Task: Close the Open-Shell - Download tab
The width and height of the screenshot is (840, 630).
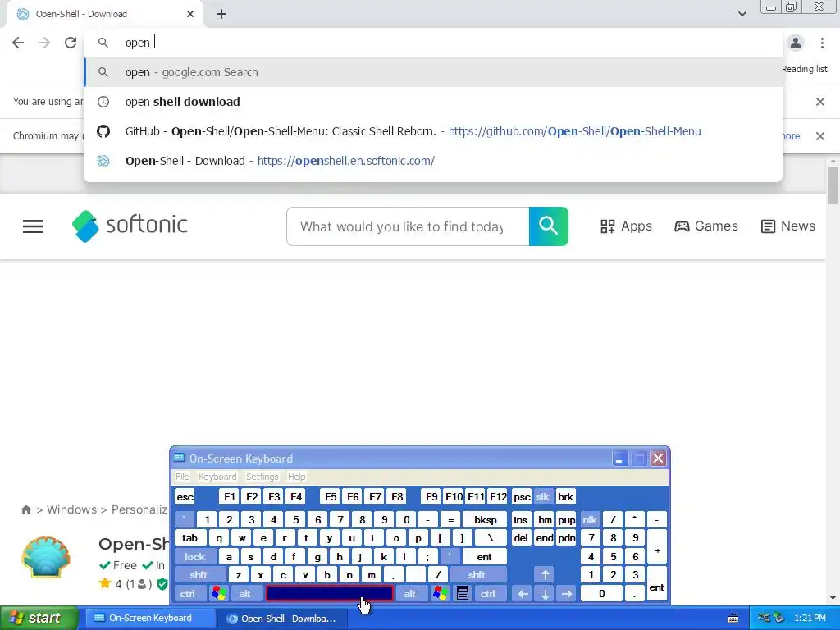Action: tap(190, 14)
